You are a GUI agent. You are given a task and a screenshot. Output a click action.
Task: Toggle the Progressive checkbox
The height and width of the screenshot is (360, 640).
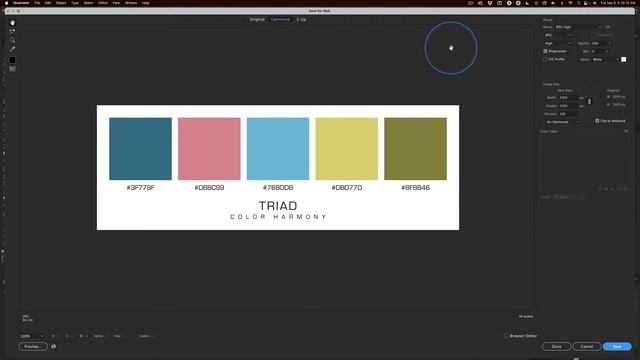coord(545,51)
